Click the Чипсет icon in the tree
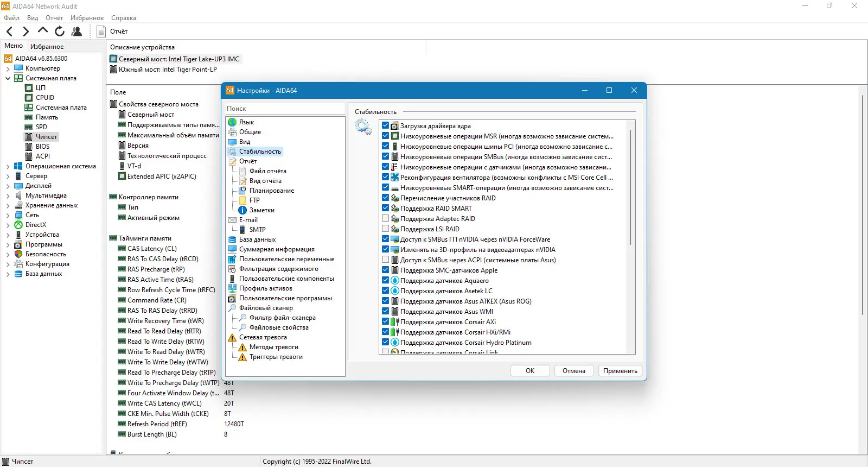Image resolution: width=868 pixels, height=467 pixels. click(x=29, y=137)
